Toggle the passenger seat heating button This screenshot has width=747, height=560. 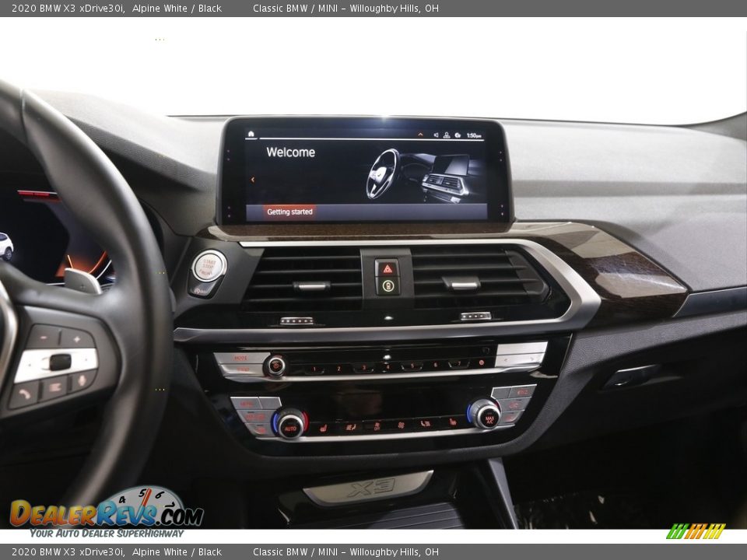tap(451, 422)
